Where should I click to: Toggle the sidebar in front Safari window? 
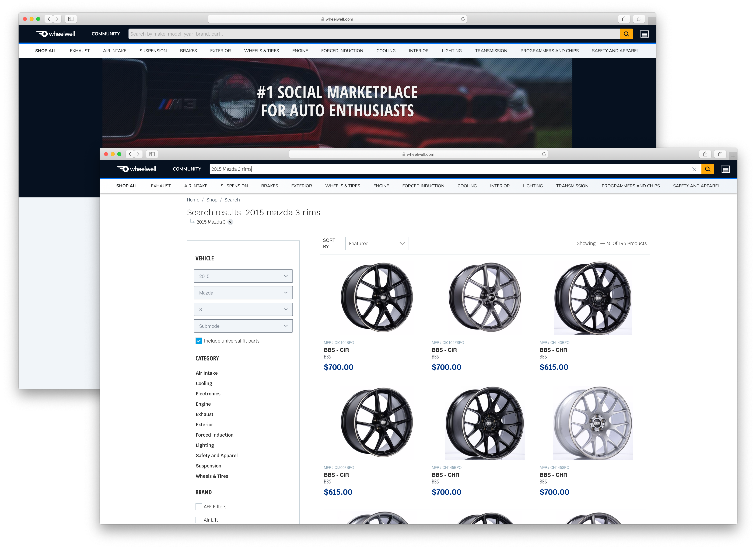[x=152, y=154]
